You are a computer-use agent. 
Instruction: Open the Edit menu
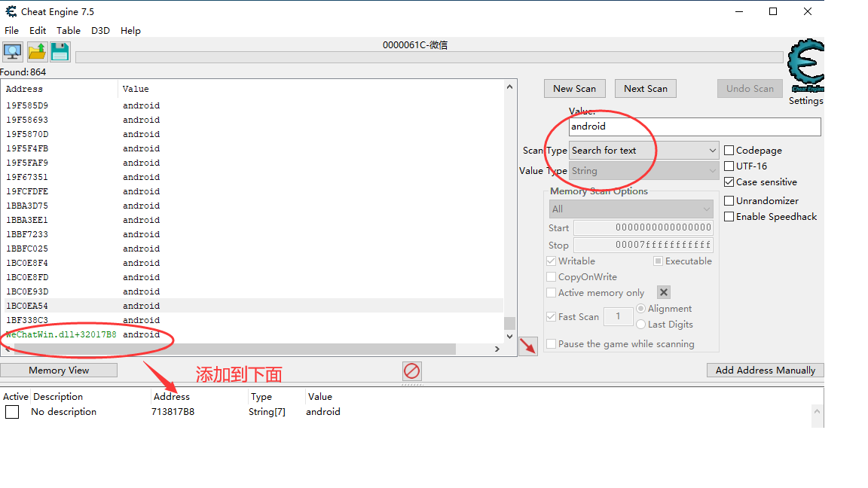[x=38, y=30]
